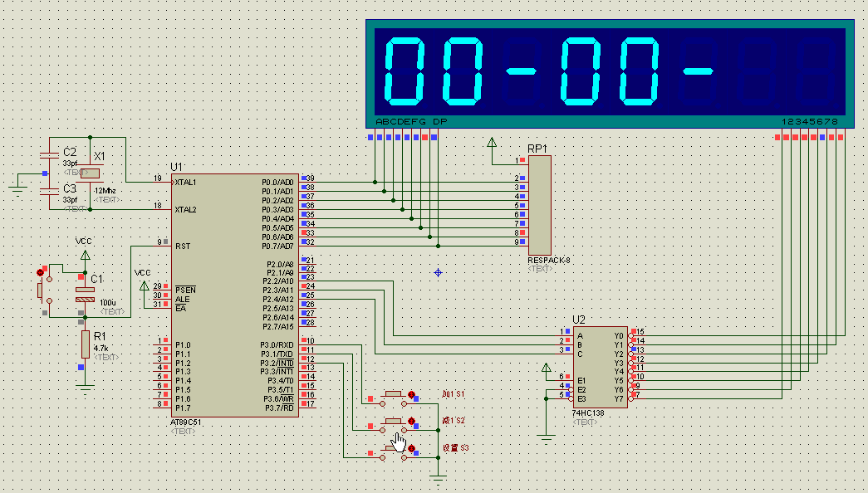Screen dimensions: 868x493
Task: Click the "ABCDEFG DP" segment label on display
Action: (x=411, y=122)
